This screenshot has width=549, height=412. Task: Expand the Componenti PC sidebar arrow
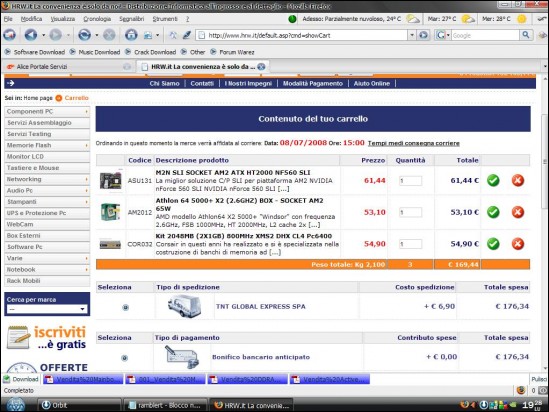click(x=86, y=112)
